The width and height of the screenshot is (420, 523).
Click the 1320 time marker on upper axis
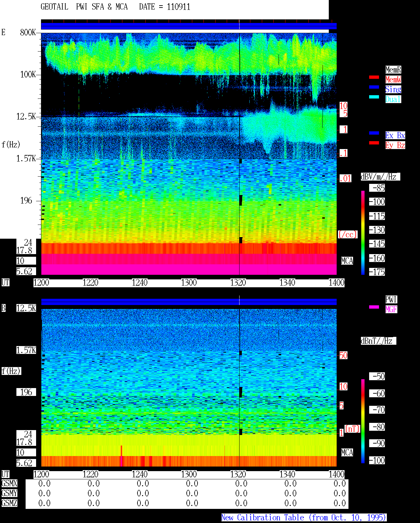pyautogui.click(x=238, y=283)
